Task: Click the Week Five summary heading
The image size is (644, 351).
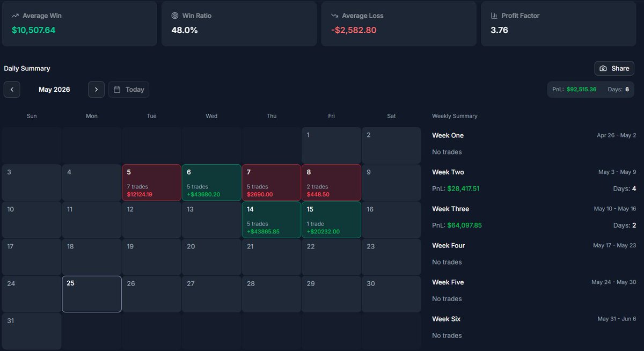Action: coord(448,282)
